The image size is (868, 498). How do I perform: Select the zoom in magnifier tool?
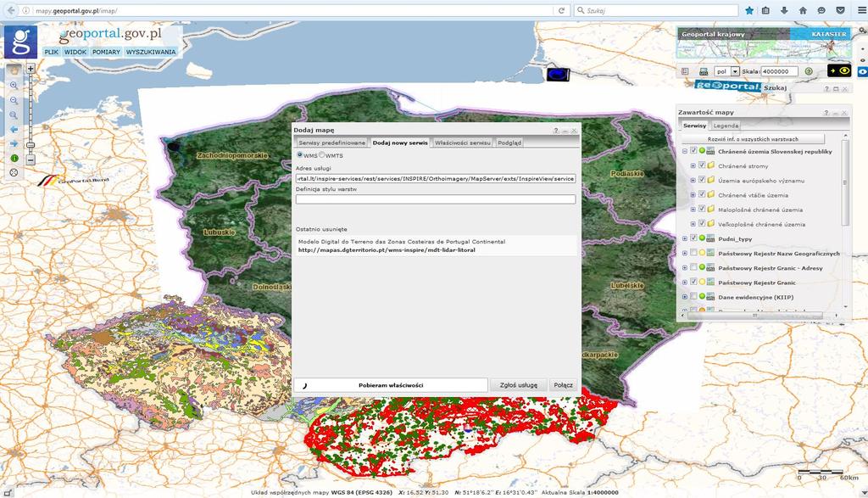14,86
